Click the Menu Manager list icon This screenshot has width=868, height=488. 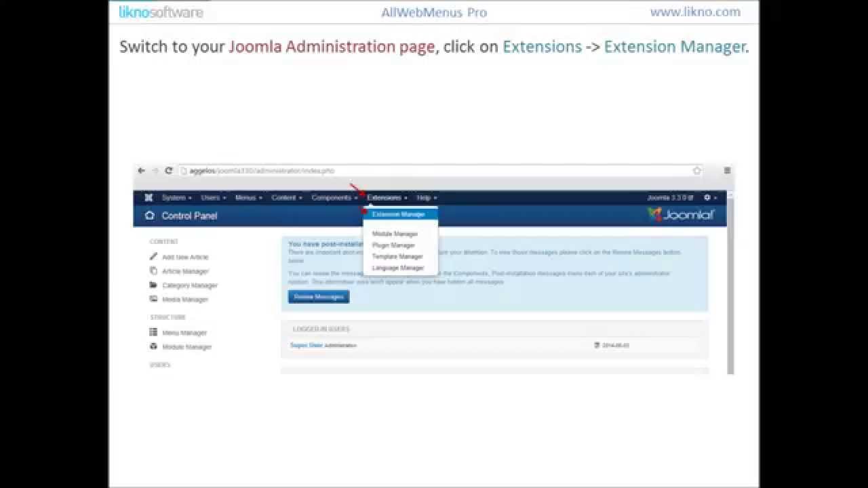click(x=154, y=333)
